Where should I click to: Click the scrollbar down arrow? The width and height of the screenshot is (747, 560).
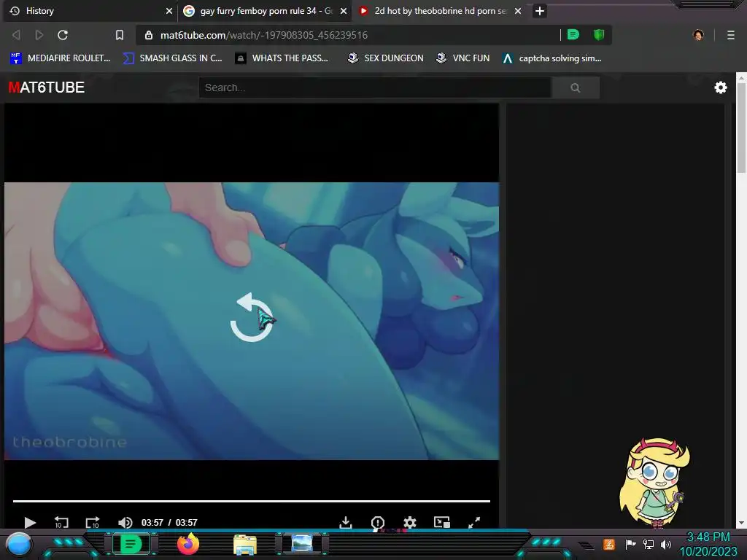click(x=741, y=524)
